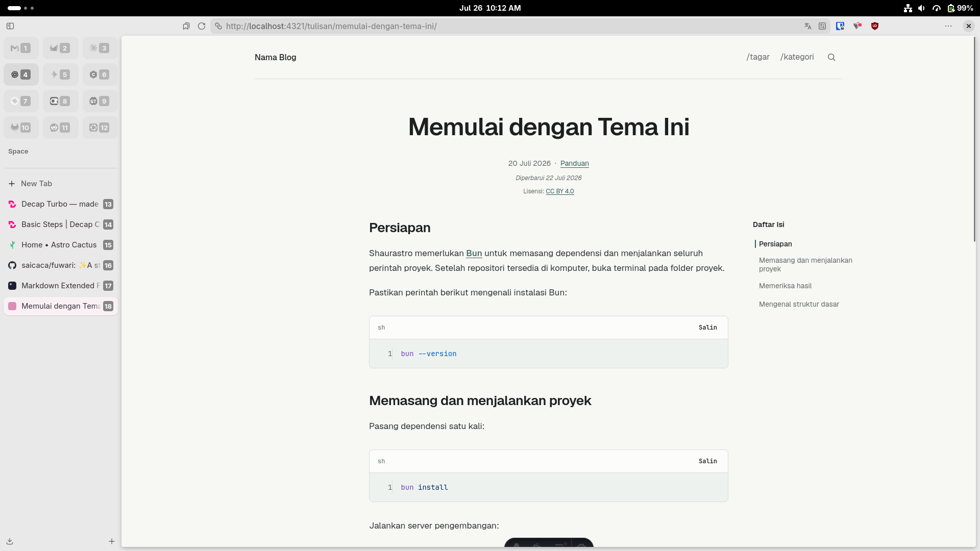
Task: Open the Bitwarden extension icon
Action: coord(840,26)
